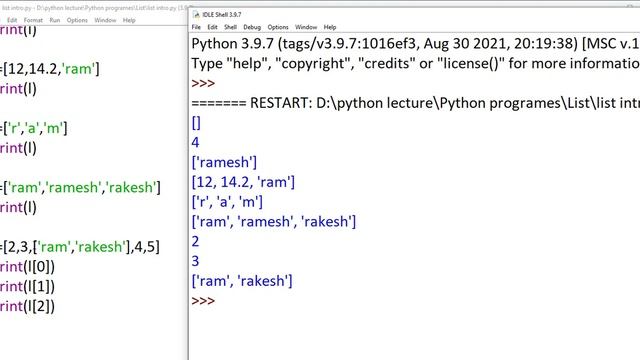Click the IDLE Shell 3.9.7 title bar

(x=414, y=15)
